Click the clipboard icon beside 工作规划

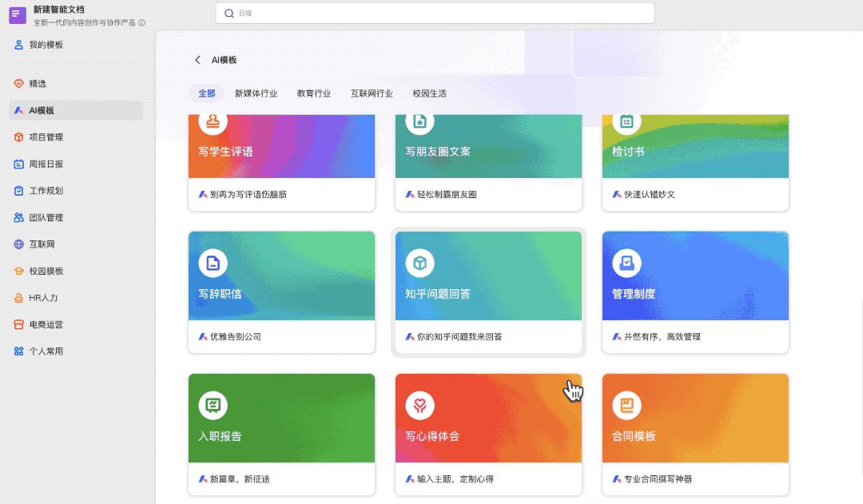(x=18, y=191)
